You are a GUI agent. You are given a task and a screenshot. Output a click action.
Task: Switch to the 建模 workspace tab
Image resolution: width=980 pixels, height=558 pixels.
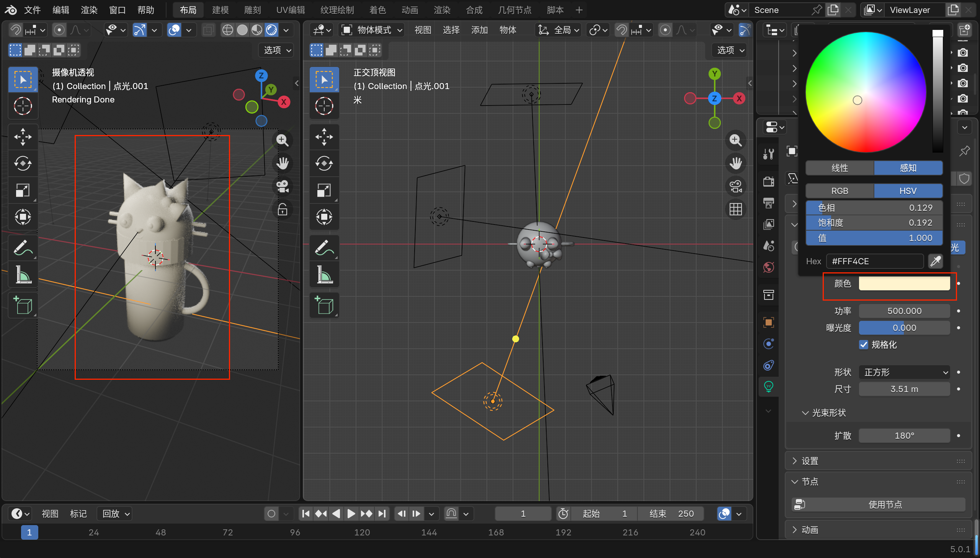tap(220, 10)
